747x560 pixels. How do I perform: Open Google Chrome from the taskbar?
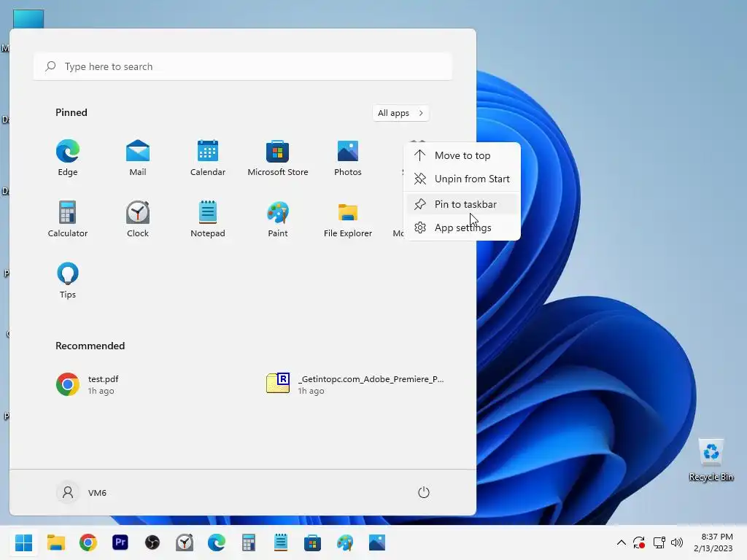point(88,542)
